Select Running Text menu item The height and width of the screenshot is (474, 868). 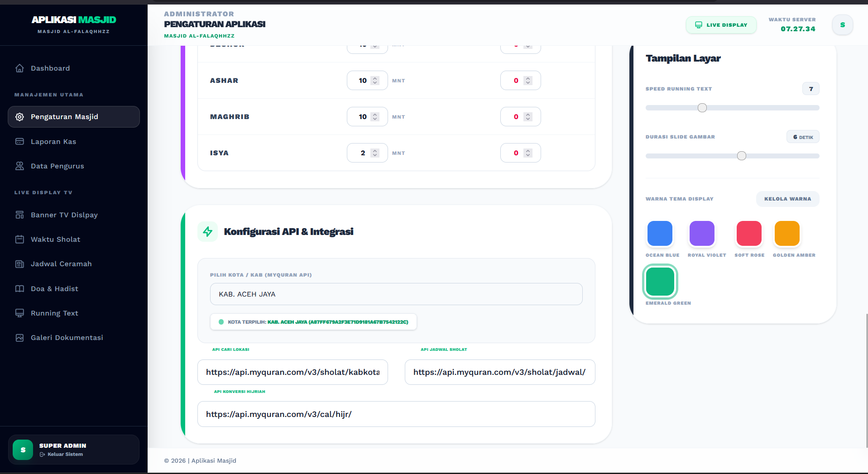click(74, 313)
